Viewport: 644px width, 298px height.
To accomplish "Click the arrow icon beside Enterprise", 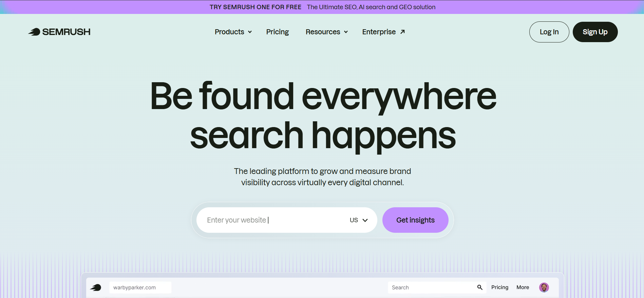I will point(402,32).
